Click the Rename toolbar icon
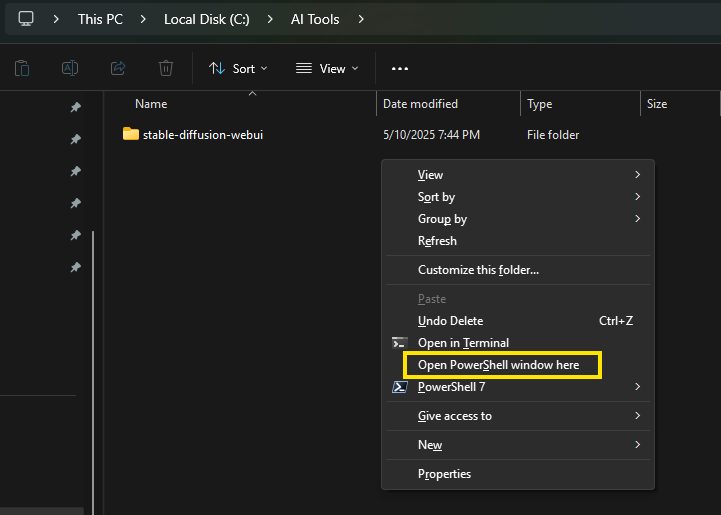 [x=70, y=69]
